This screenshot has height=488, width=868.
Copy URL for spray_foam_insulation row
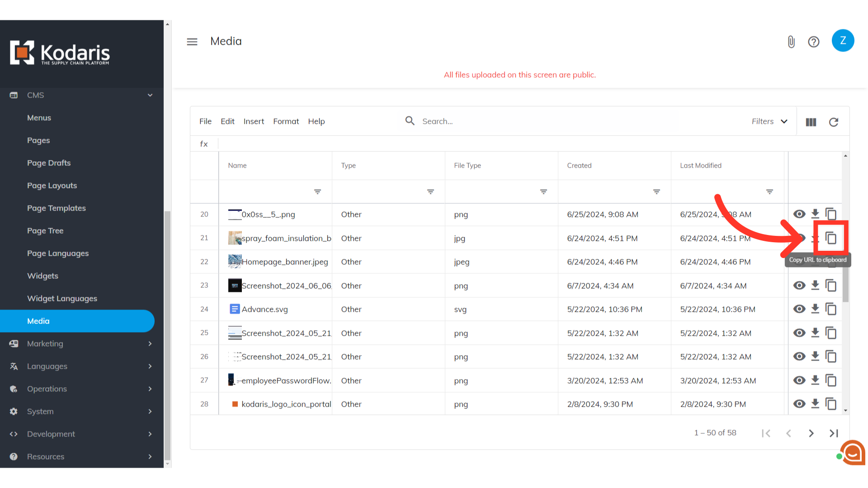click(830, 238)
